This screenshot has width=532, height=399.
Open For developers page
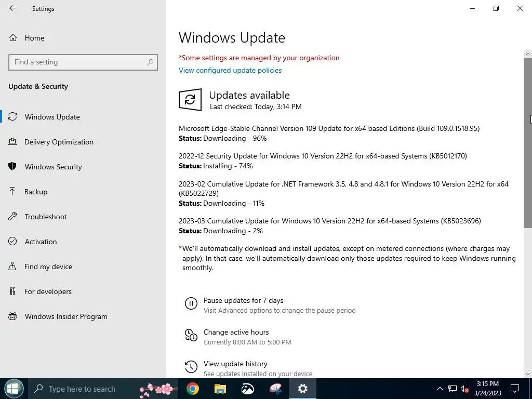click(x=48, y=291)
